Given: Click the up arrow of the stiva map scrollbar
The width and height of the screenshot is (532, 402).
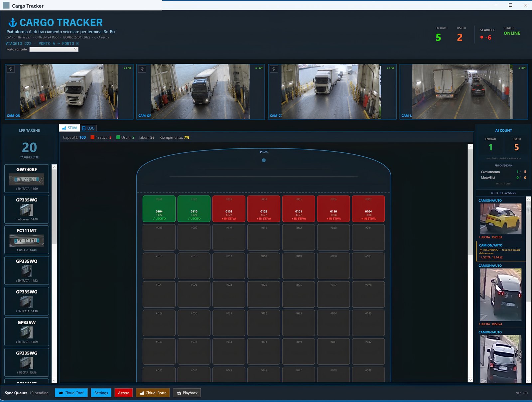Looking at the screenshot, I should coord(470,147).
